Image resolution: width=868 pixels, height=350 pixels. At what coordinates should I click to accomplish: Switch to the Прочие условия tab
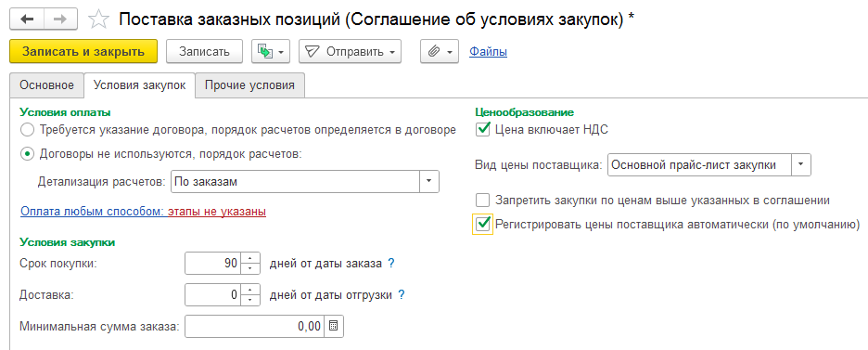click(249, 85)
